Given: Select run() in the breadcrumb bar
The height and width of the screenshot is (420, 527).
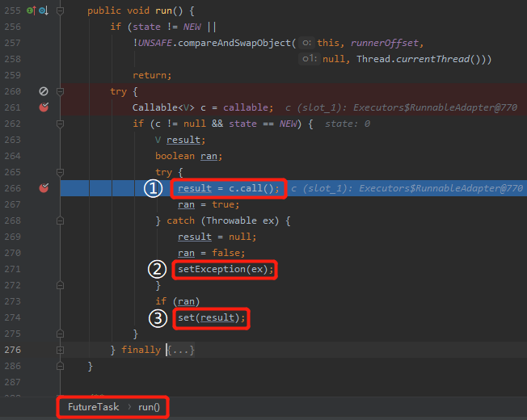Looking at the screenshot, I should [x=149, y=407].
